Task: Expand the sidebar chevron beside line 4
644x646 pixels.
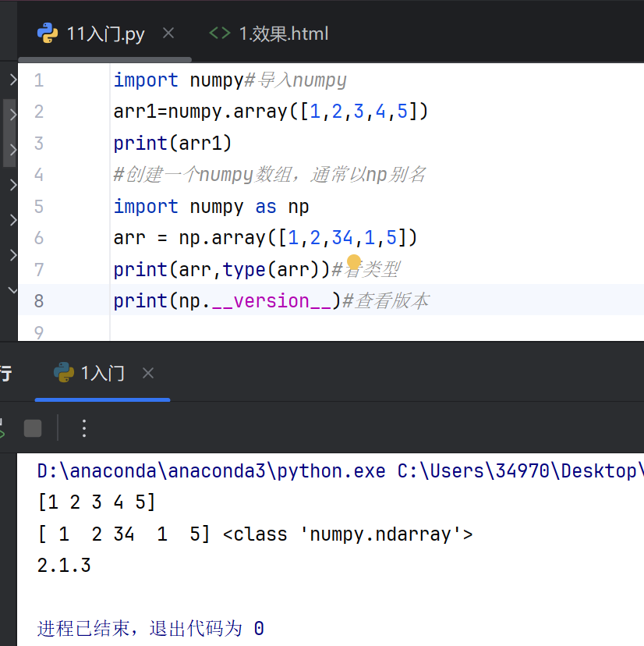Action: [12, 185]
